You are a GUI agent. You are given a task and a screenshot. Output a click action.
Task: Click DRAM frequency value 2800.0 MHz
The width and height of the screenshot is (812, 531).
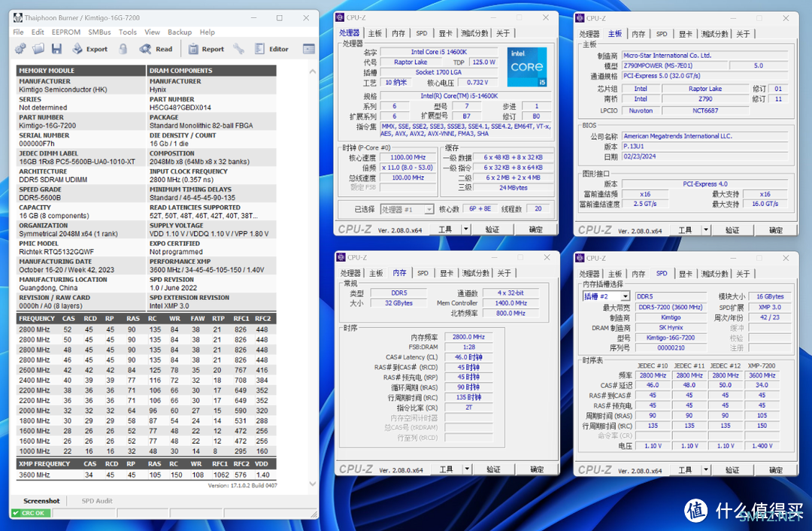coord(468,337)
